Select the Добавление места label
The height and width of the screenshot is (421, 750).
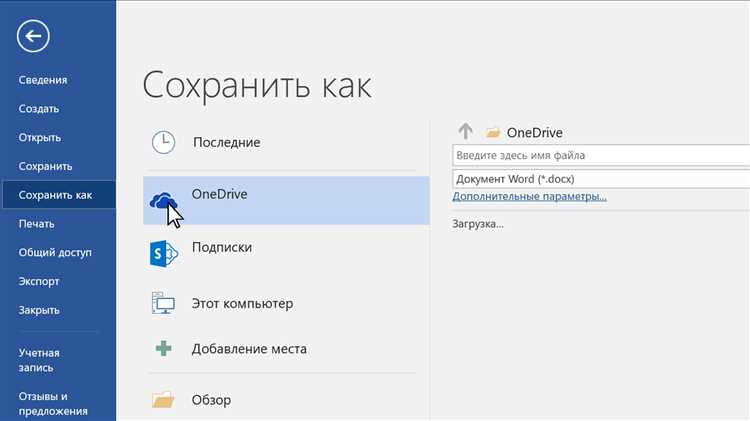[249, 349]
